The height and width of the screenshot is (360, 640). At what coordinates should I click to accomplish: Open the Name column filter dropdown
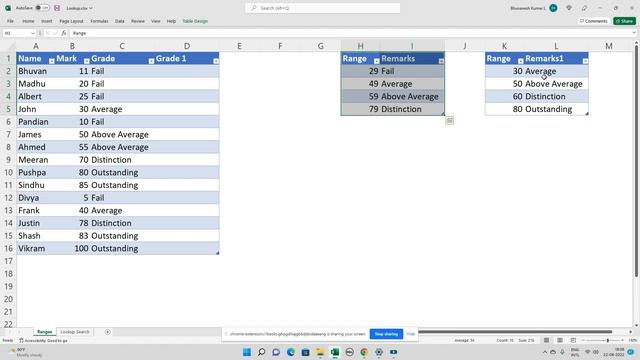click(x=51, y=61)
